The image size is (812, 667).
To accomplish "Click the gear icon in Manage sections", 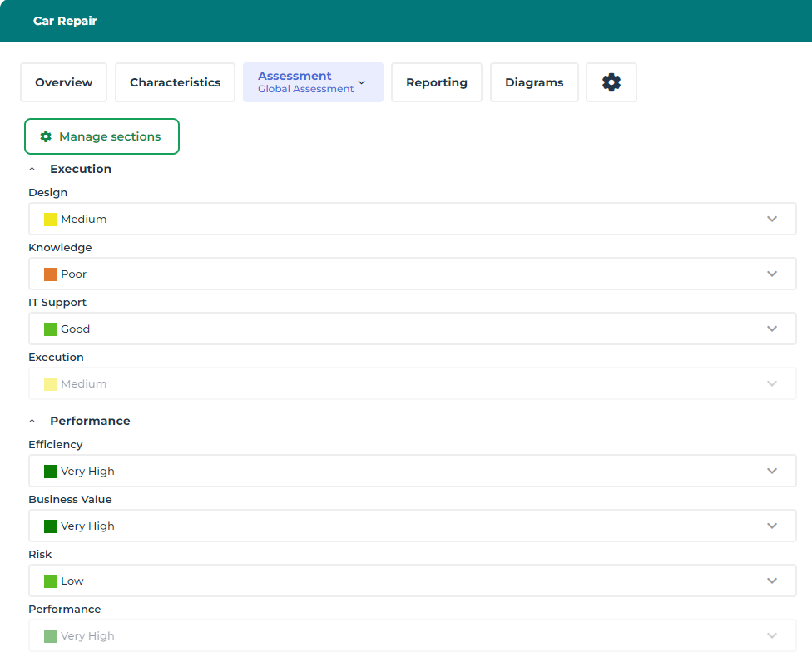I will (x=46, y=136).
